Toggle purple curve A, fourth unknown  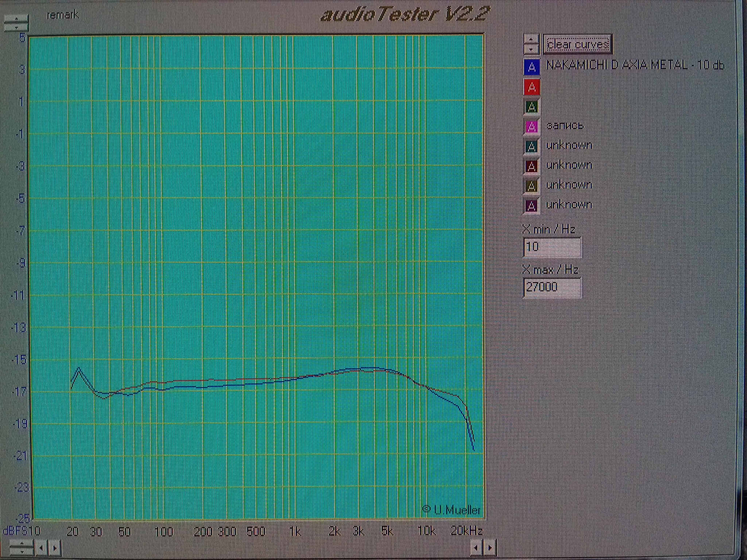[531, 206]
